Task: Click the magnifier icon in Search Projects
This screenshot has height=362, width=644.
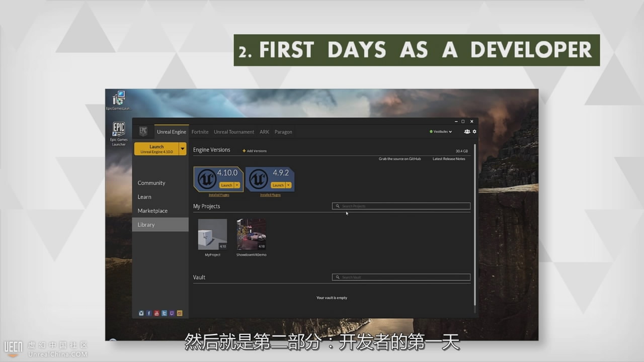Action: pyautogui.click(x=338, y=206)
